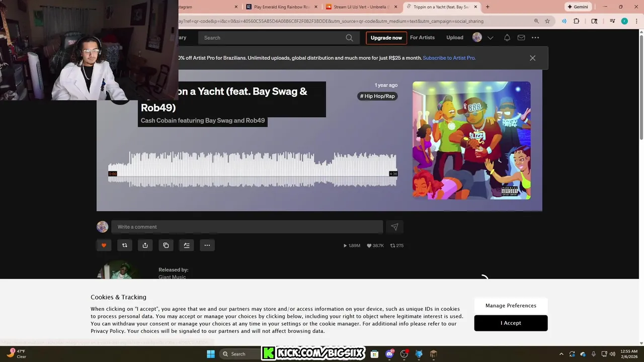View the 38.7K likes count
The image size is (644, 362).
[375, 245]
